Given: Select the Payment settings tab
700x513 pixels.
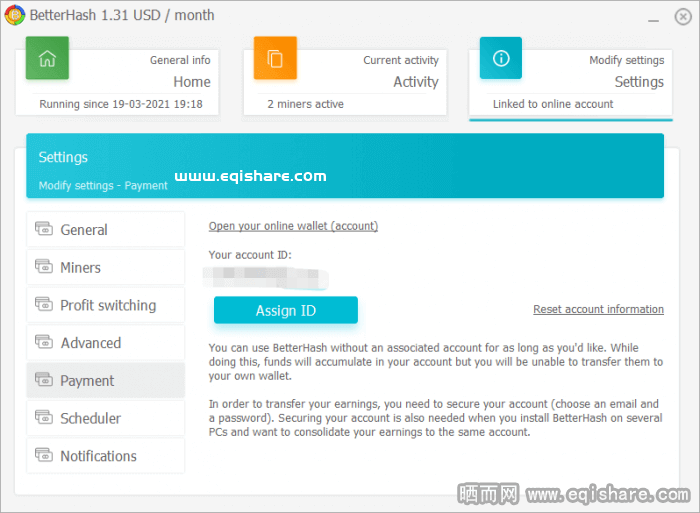Looking at the screenshot, I should (105, 381).
